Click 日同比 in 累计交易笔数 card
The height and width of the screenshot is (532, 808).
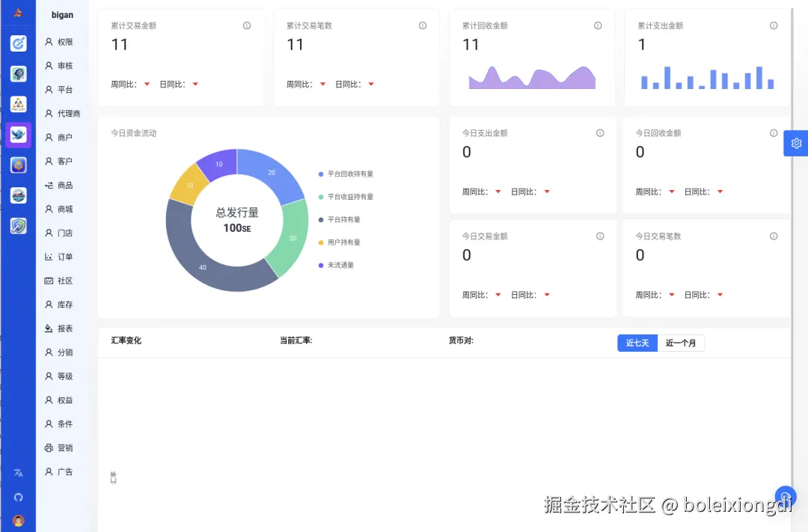pos(348,84)
